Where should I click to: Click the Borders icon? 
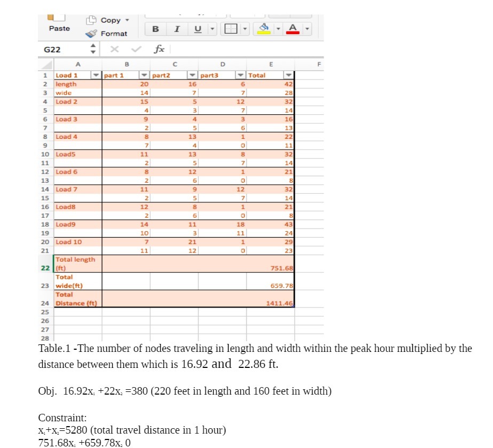pyautogui.click(x=231, y=29)
